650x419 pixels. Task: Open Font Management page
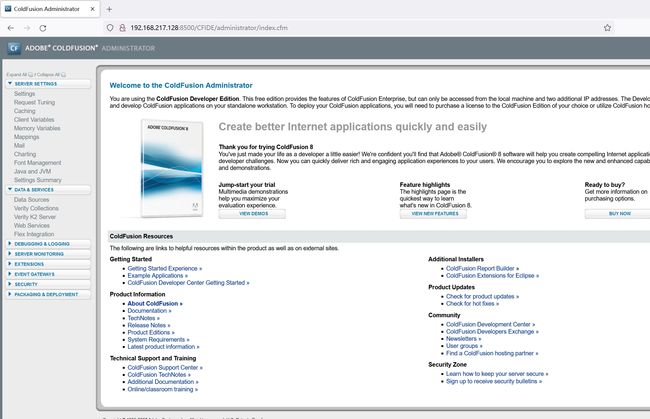tap(37, 163)
